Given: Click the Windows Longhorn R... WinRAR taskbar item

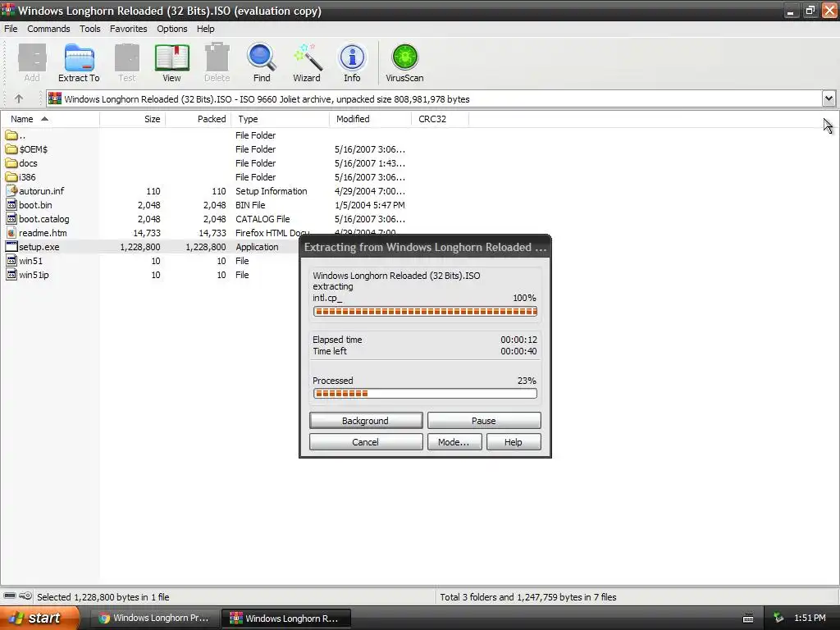Looking at the screenshot, I should [x=286, y=619].
